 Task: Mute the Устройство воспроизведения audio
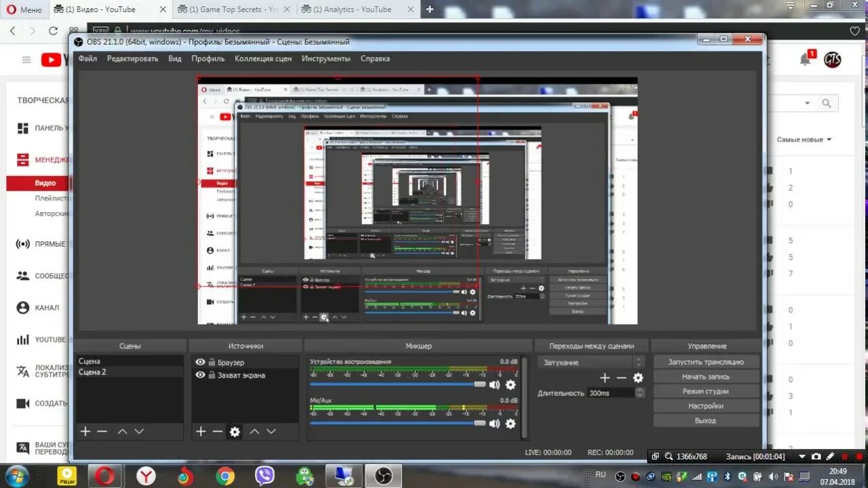[x=494, y=384]
